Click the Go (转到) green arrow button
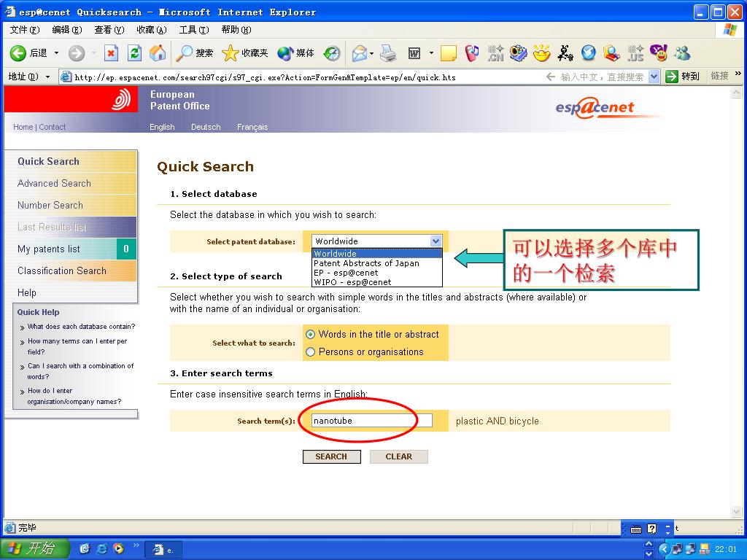747x560 pixels. 672,76
